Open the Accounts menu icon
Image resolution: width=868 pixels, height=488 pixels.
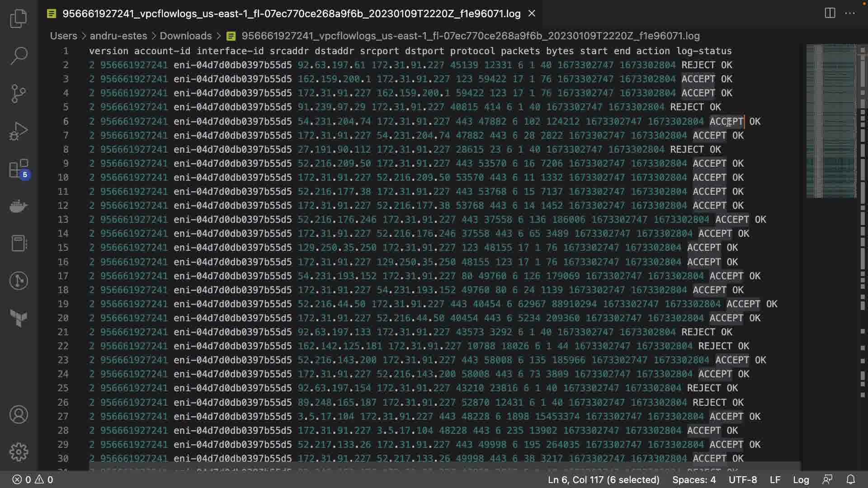19,414
